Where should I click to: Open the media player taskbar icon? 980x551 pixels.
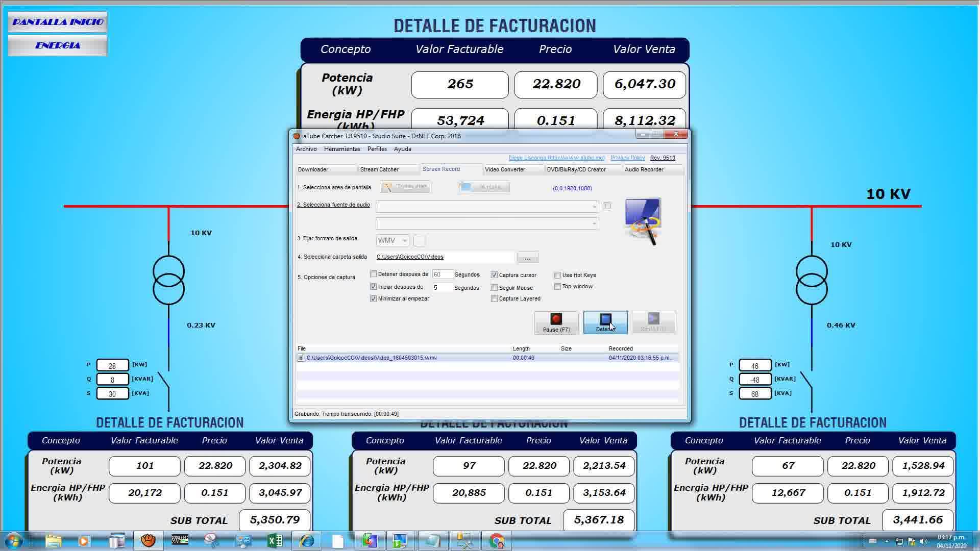coord(84,540)
